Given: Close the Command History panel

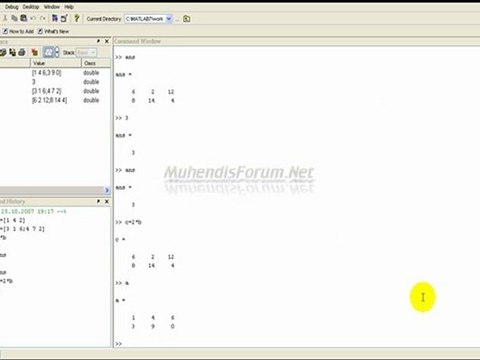Looking at the screenshot, I should pos(107,201).
